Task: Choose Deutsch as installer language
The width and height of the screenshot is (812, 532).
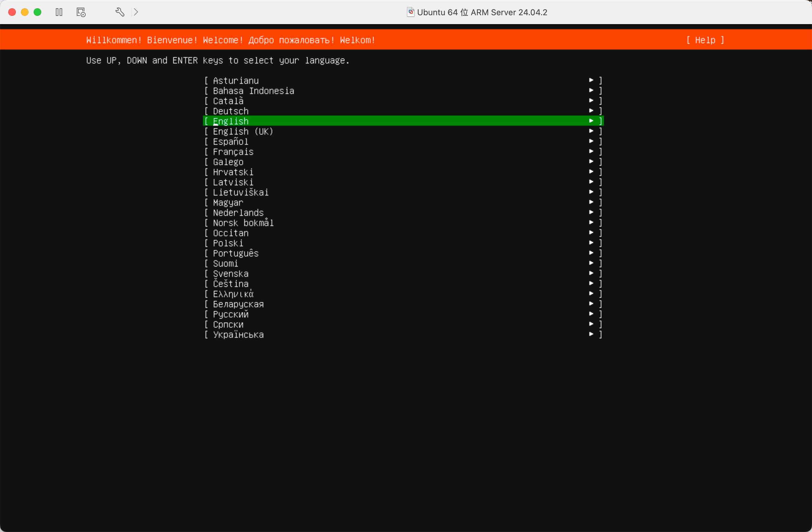Action: pos(403,111)
